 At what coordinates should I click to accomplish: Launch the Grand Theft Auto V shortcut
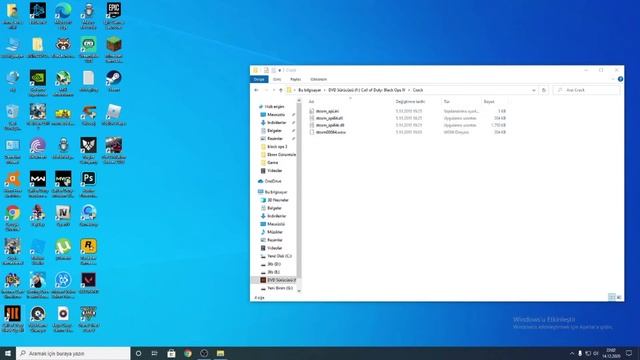tap(89, 319)
